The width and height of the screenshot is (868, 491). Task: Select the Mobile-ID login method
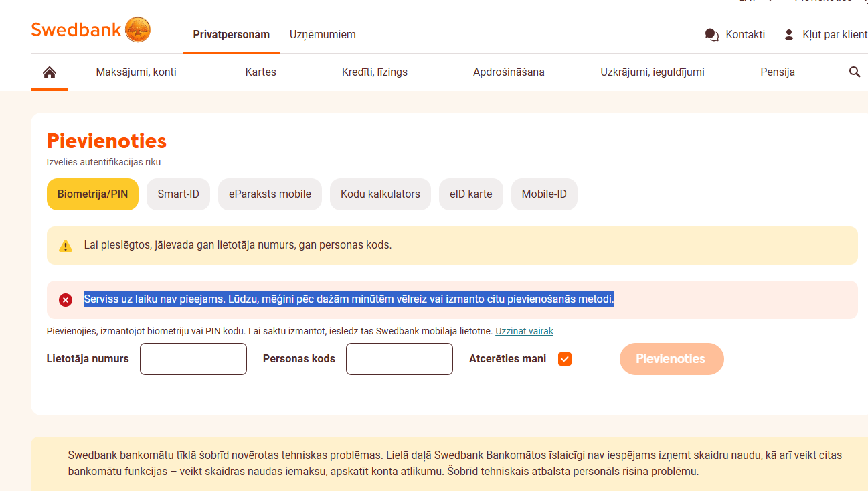point(544,194)
